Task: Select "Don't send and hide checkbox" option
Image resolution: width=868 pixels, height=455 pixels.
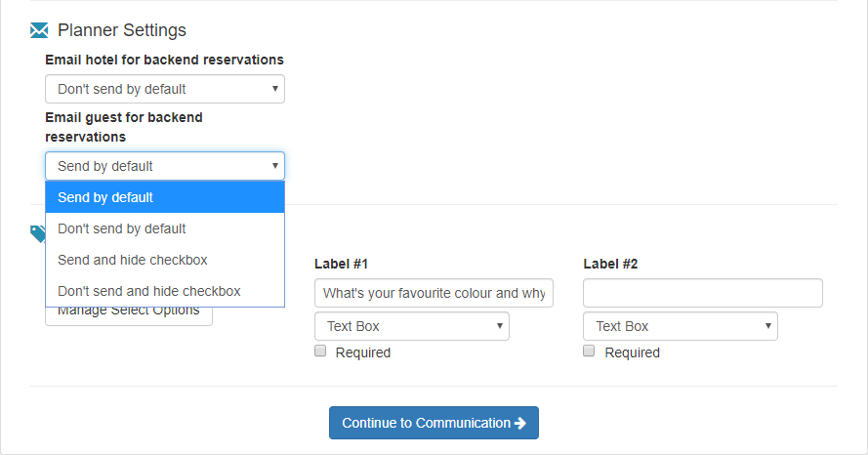Action: 165,291
